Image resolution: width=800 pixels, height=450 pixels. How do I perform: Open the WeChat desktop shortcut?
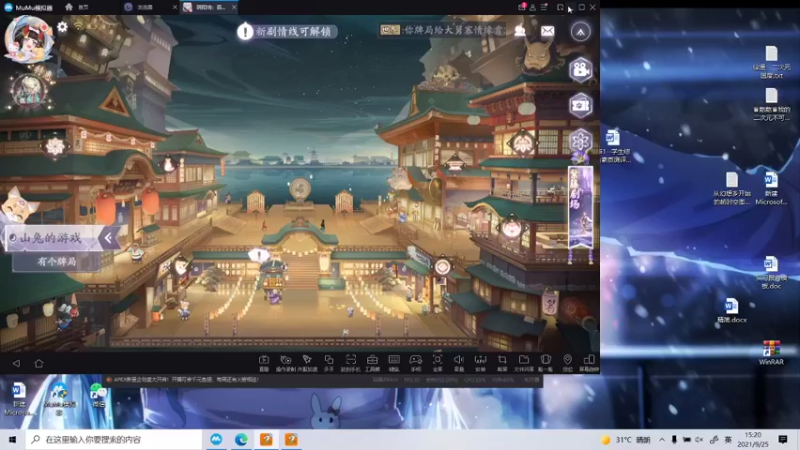[98, 395]
